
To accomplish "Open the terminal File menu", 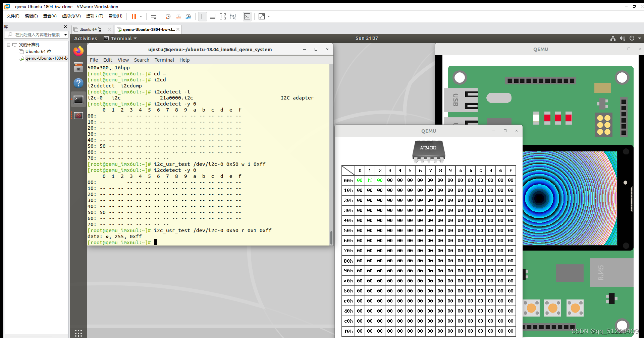I will [94, 60].
